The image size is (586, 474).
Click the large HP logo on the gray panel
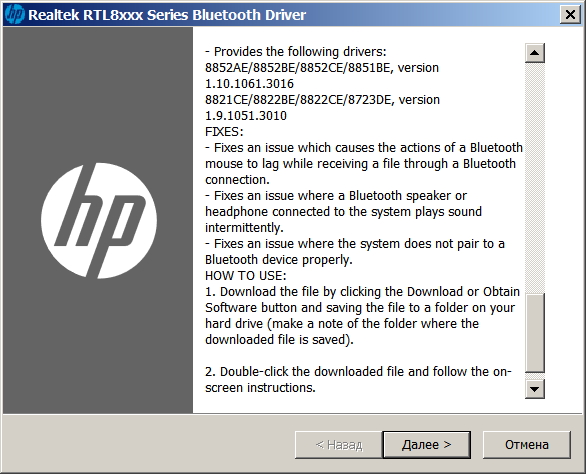99,221
